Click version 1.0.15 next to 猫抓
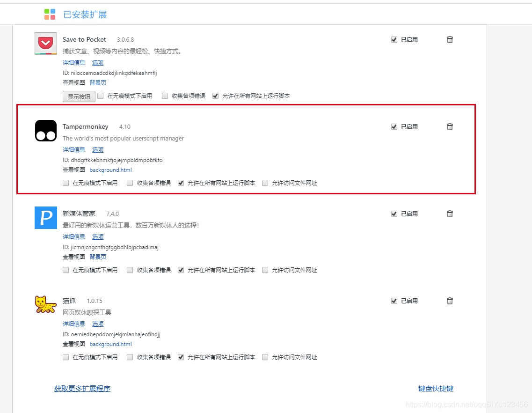532x413 pixels. [95, 301]
